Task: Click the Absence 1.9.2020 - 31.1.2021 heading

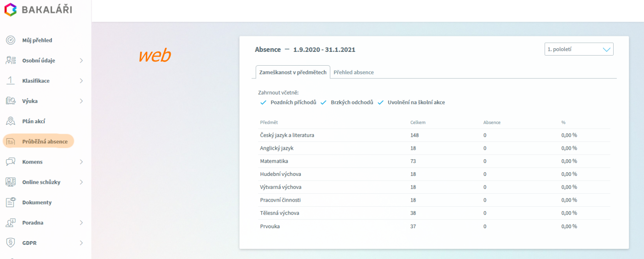Action: tap(305, 50)
